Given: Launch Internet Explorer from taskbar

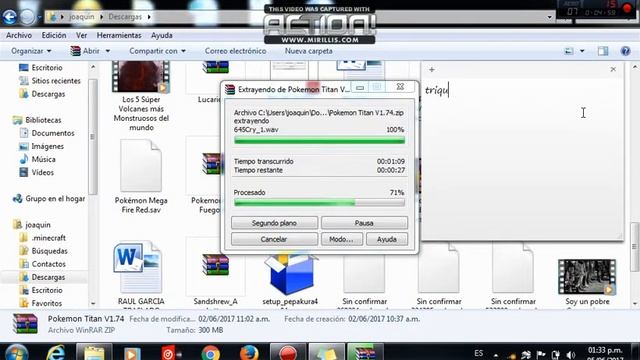Looking at the screenshot, I should 56,353.
